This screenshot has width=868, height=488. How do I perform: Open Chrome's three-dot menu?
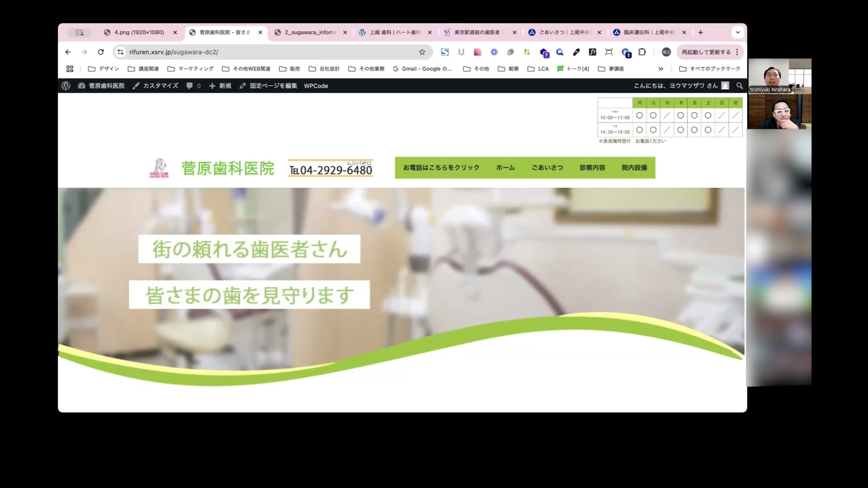tap(737, 52)
